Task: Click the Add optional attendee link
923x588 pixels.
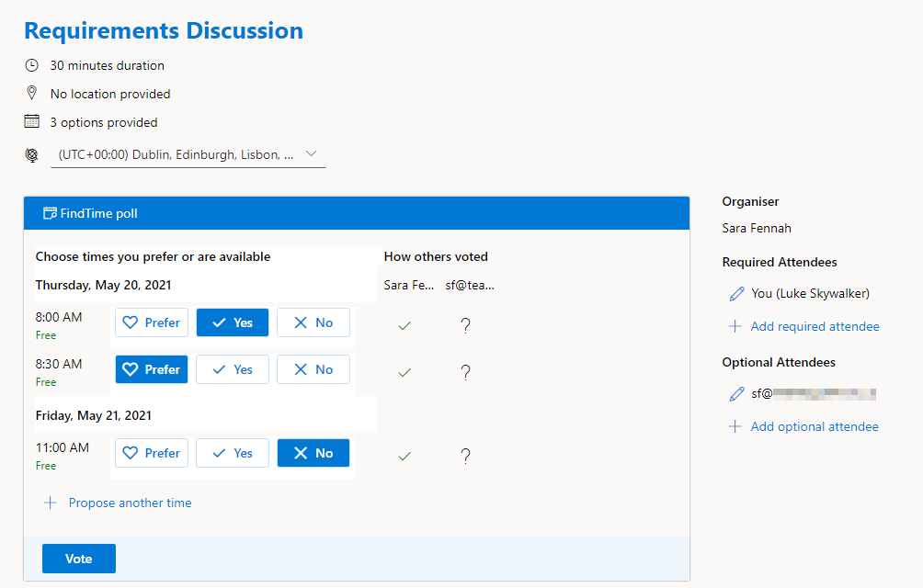Action: coord(815,427)
